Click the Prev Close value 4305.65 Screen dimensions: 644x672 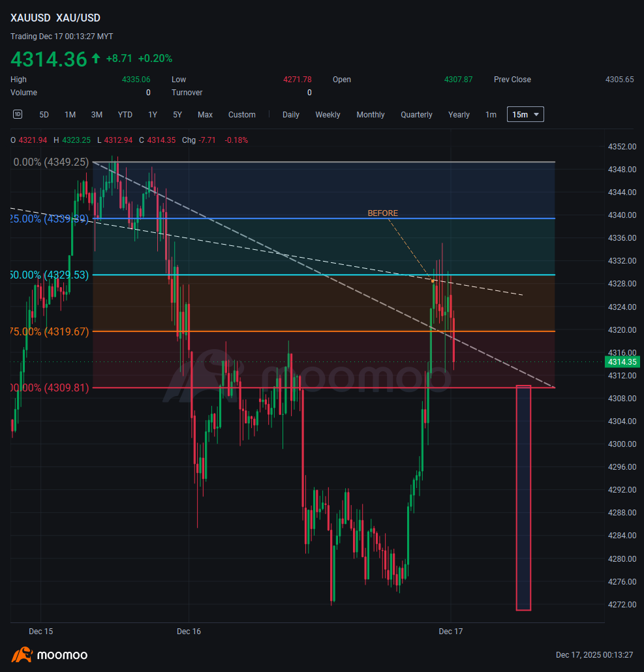tap(620, 80)
